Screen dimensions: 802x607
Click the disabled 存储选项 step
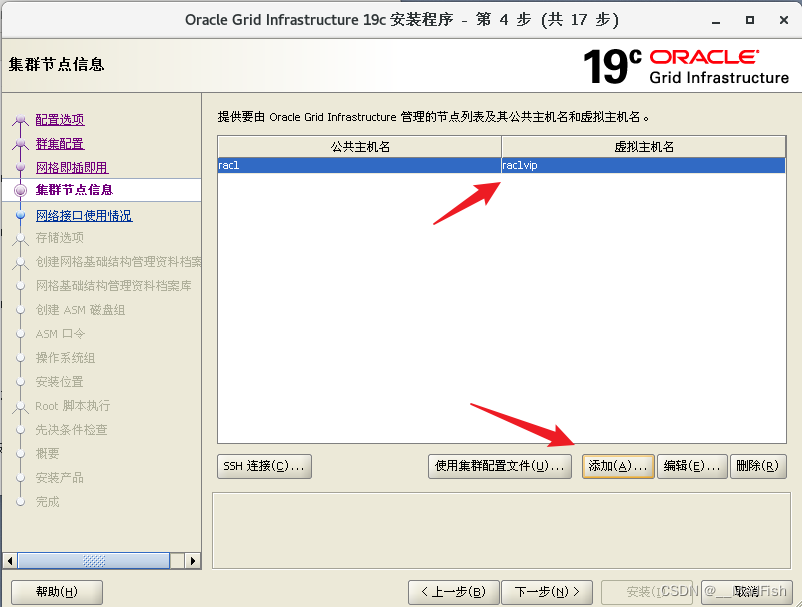[x=59, y=238]
